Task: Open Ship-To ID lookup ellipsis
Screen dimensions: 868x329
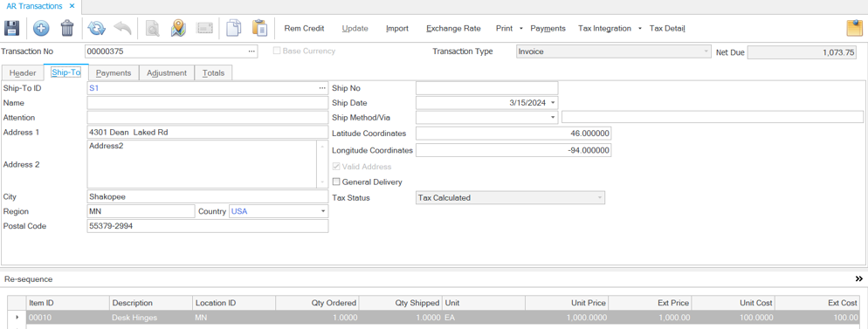Action: [x=322, y=88]
